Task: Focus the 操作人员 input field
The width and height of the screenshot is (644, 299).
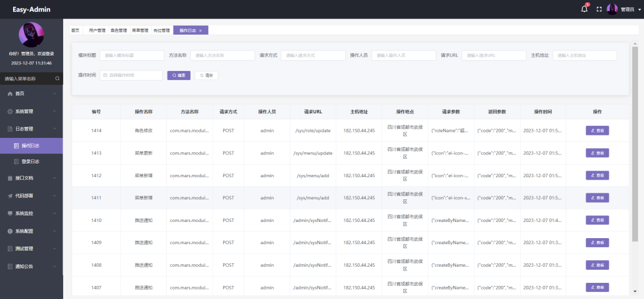Action: [404, 55]
